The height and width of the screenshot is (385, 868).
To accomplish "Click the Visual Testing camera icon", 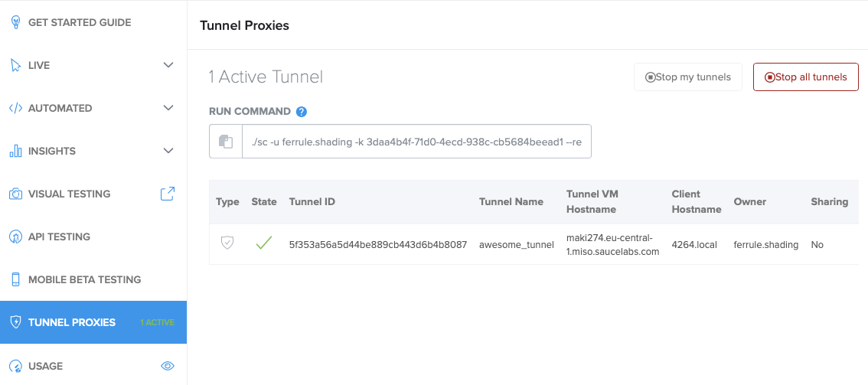I will point(15,194).
